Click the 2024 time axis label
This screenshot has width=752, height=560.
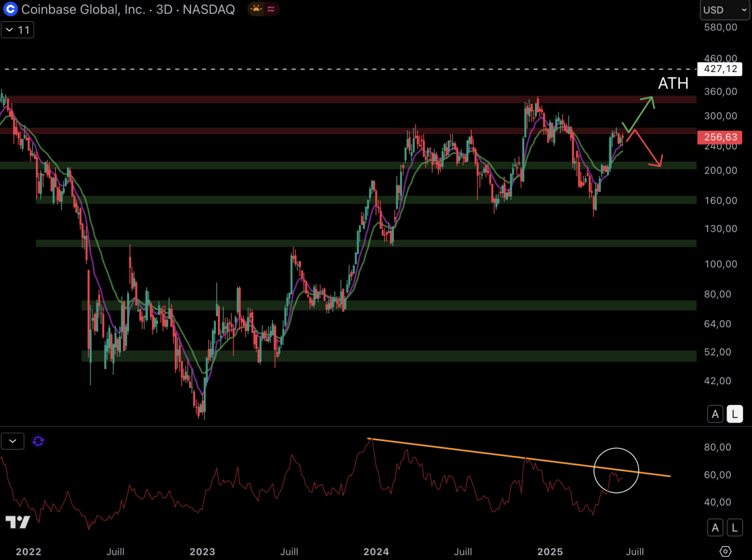coord(376,552)
